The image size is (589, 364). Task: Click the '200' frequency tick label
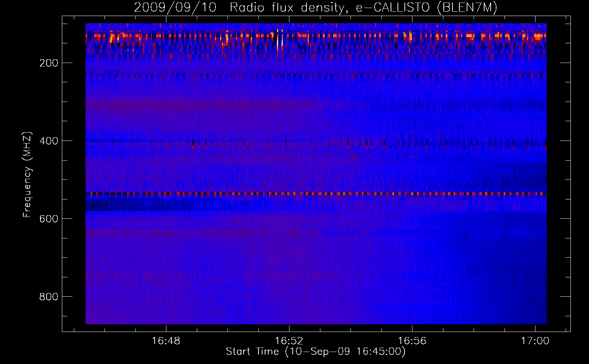coord(49,63)
